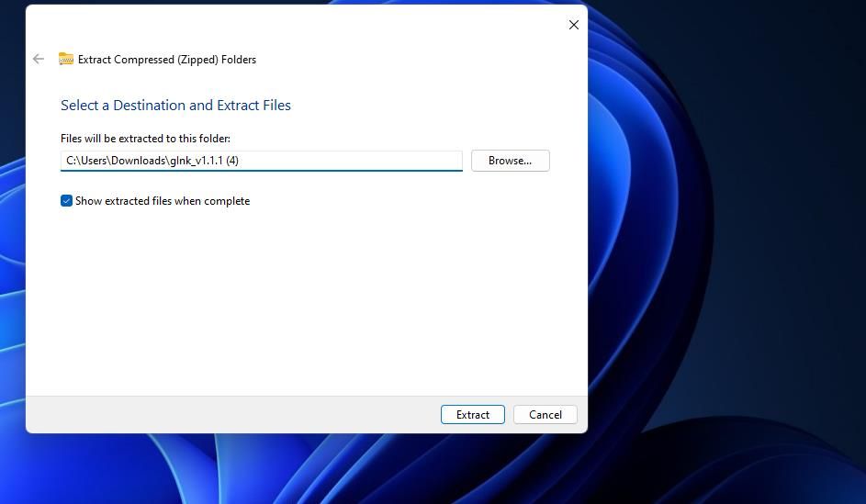Click the back arrow in the dialog header

coord(38,59)
